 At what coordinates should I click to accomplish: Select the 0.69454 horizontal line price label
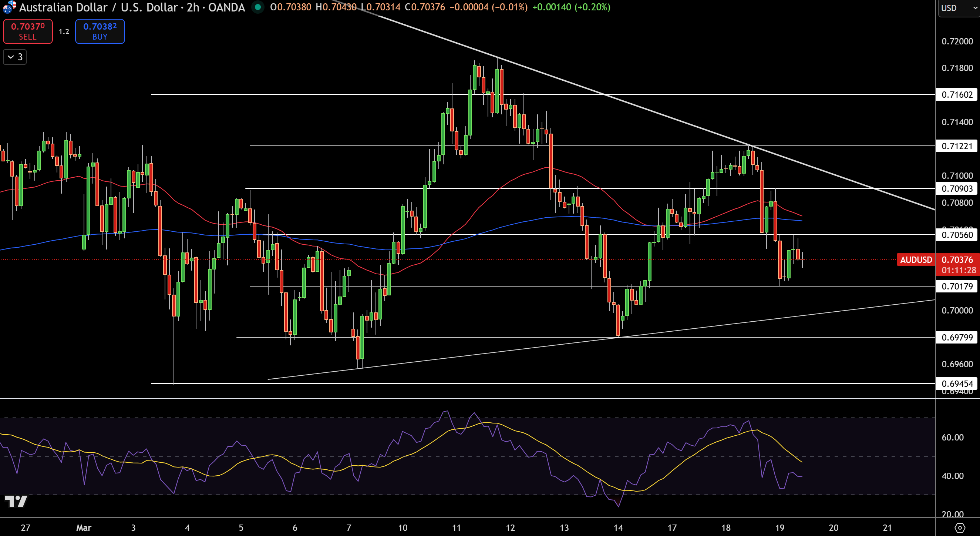[957, 383]
